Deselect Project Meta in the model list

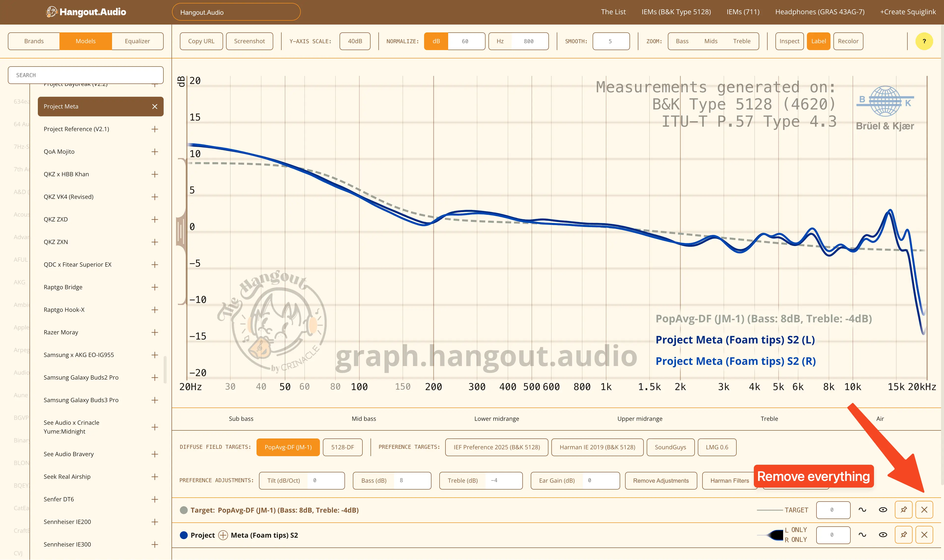[155, 106]
